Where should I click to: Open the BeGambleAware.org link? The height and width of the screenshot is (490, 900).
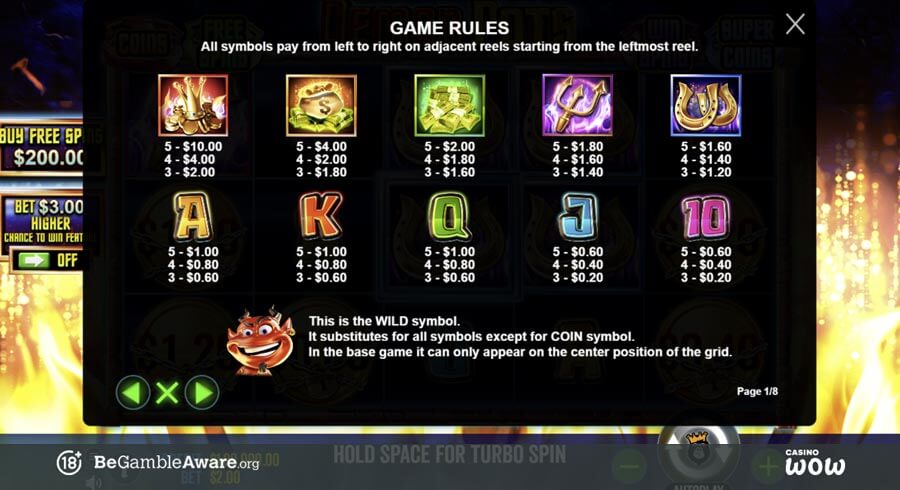tap(176, 462)
